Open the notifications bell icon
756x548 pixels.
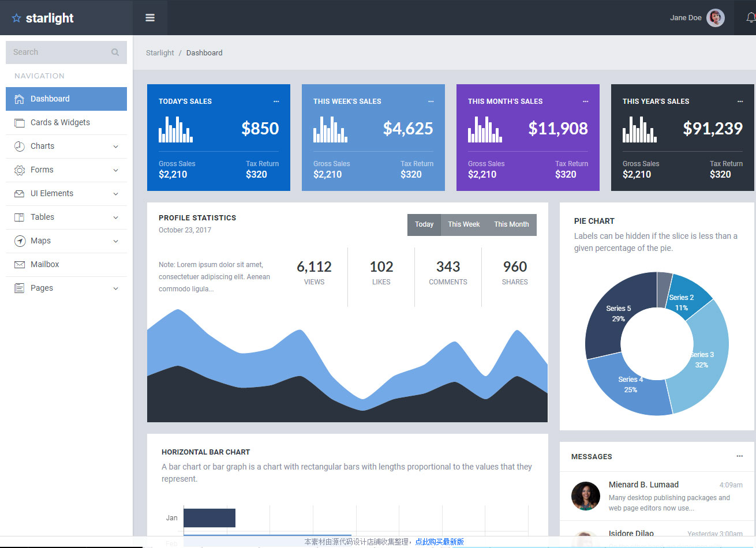click(750, 18)
